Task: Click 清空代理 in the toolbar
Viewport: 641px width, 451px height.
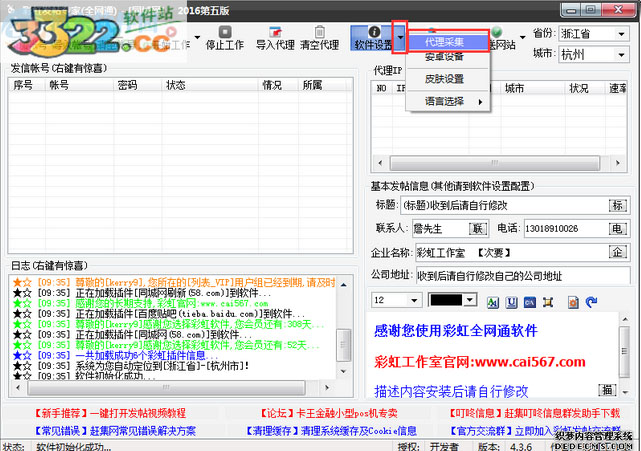Action: point(320,45)
